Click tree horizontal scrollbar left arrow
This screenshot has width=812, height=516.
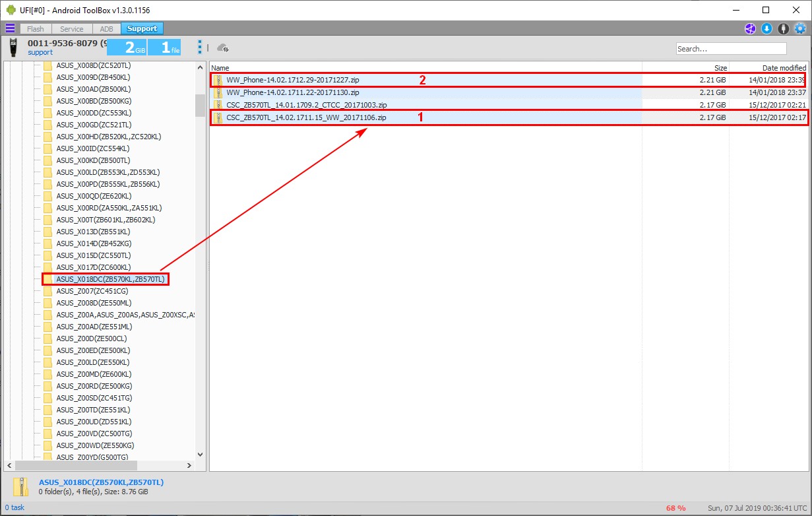click(10, 465)
